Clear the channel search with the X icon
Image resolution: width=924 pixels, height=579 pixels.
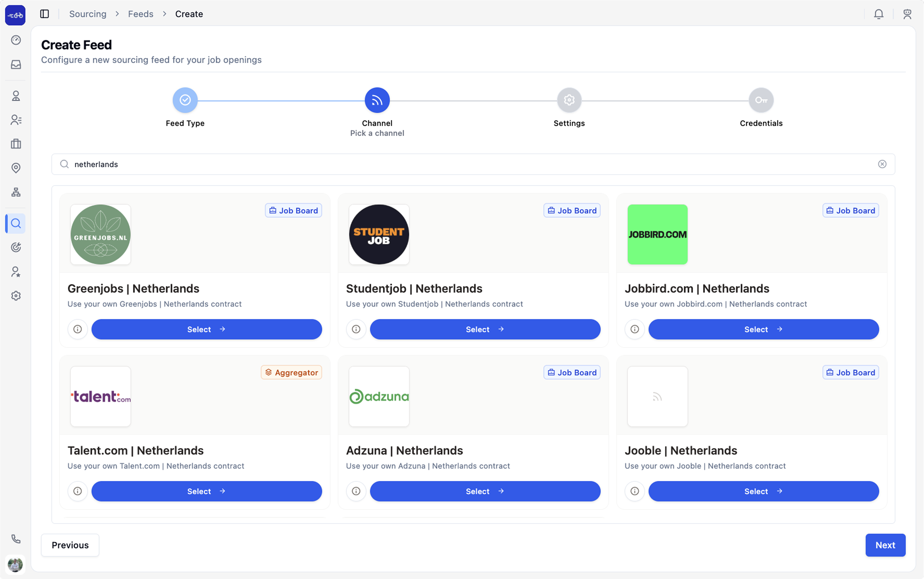882,164
